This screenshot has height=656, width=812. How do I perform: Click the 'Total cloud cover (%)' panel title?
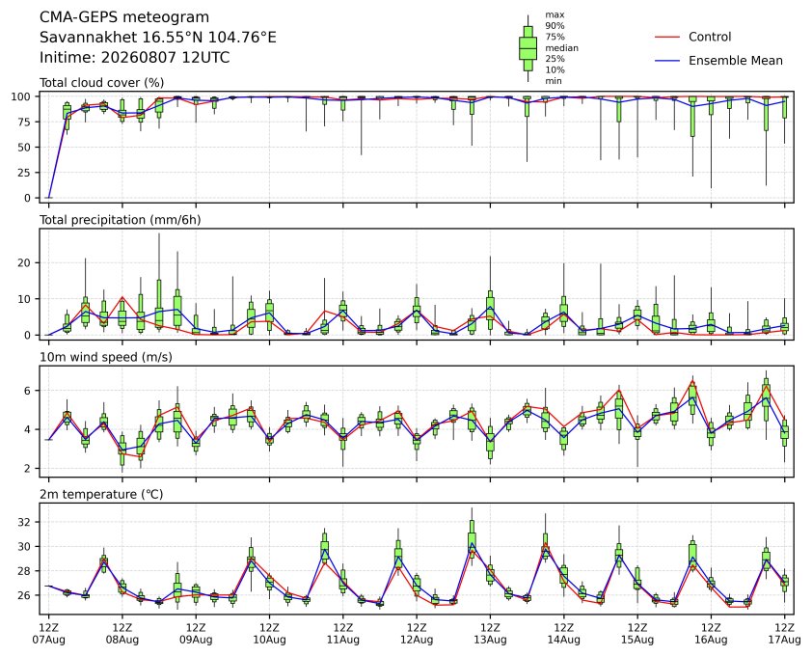(x=102, y=83)
